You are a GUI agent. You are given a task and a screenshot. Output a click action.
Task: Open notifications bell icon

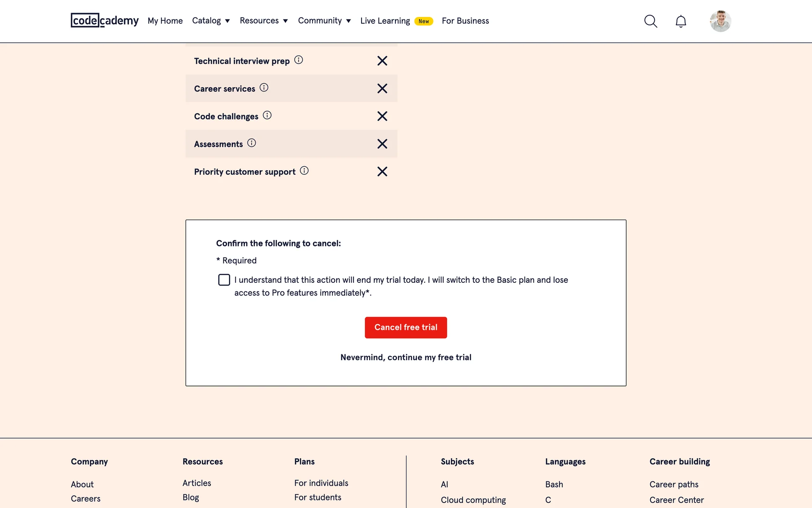680,21
